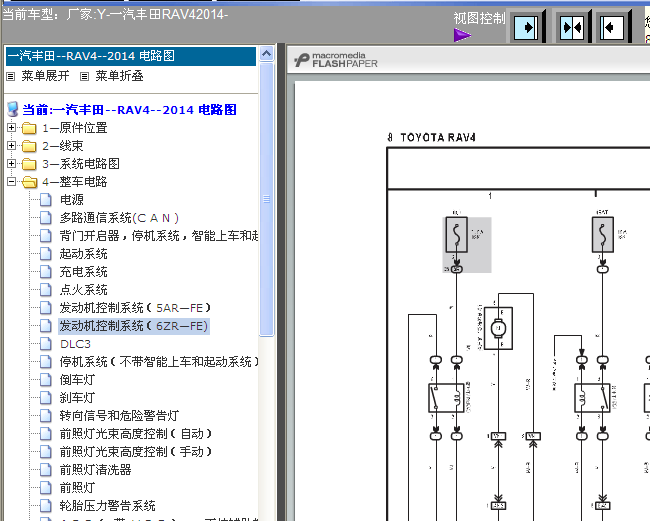Click the 菜单折叠 list icon
The width and height of the screenshot is (650, 521).
pos(85,76)
